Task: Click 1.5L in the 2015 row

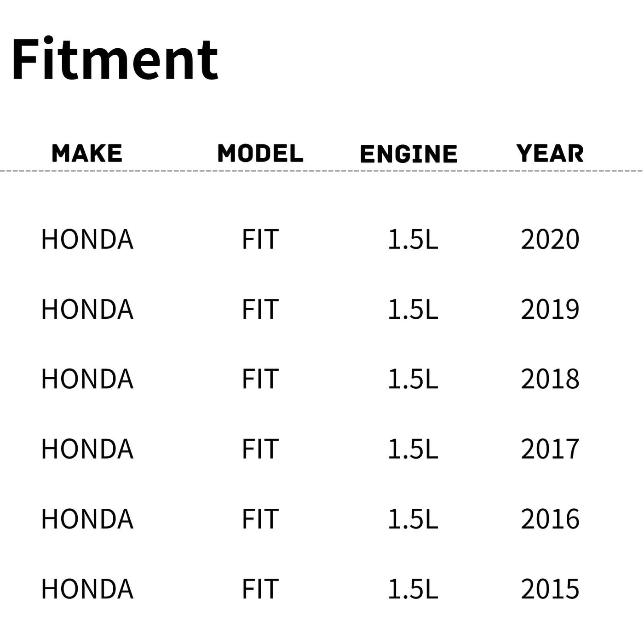Action: (x=413, y=589)
